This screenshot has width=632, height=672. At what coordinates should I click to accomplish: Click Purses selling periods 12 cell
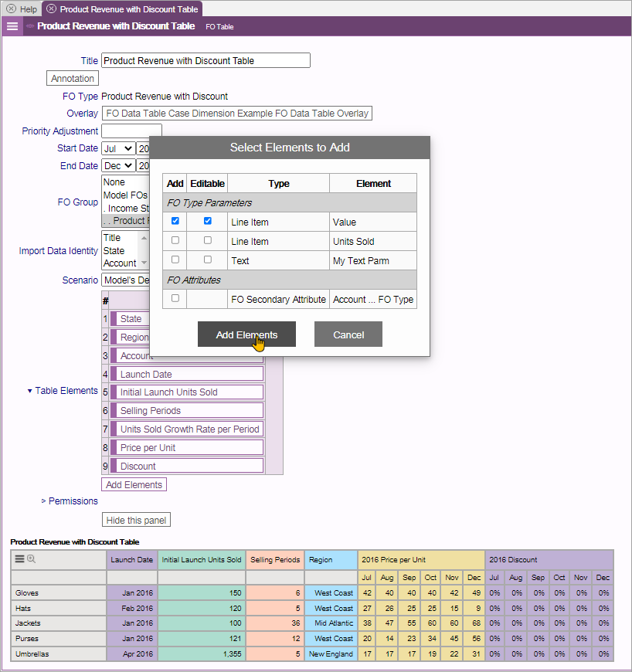(275, 639)
